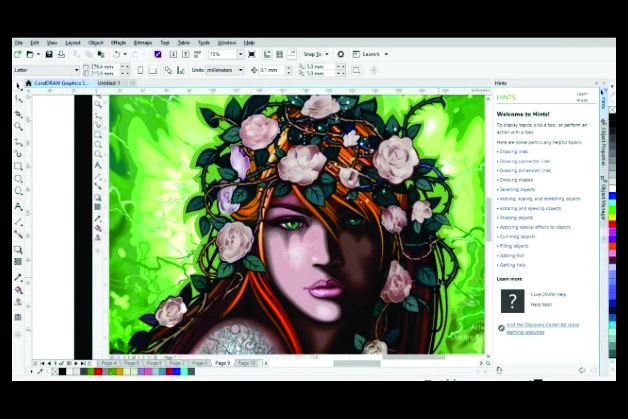This screenshot has width=628, height=419.
Task: Click the Save floppy disk icon
Action: point(49,54)
